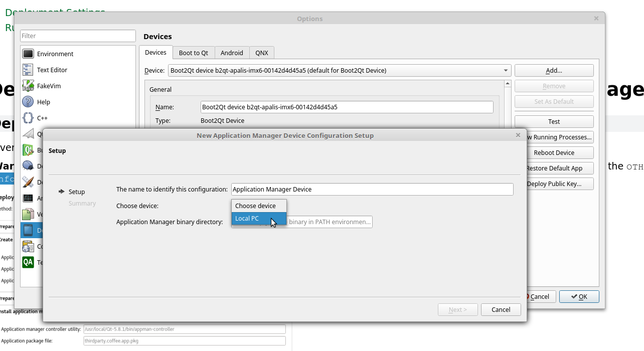Click the Analyzer oscilloscope icon
Screen dimensions: 644x351
[x=28, y=198]
